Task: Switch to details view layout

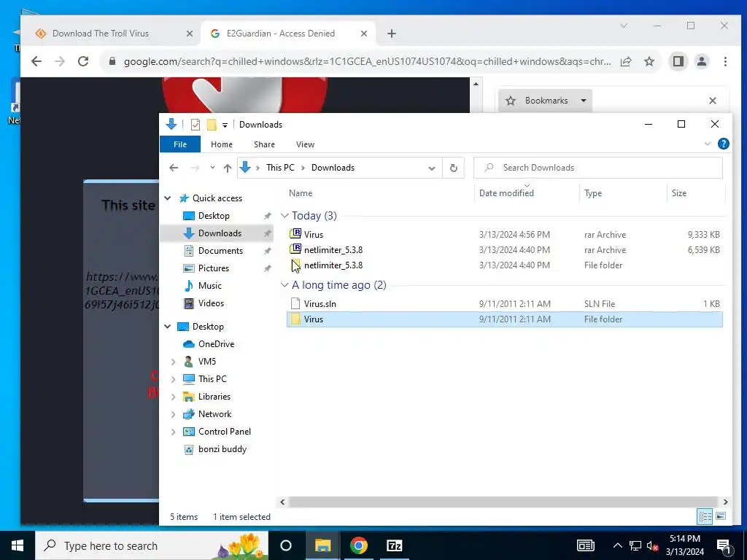Action: [x=705, y=516]
